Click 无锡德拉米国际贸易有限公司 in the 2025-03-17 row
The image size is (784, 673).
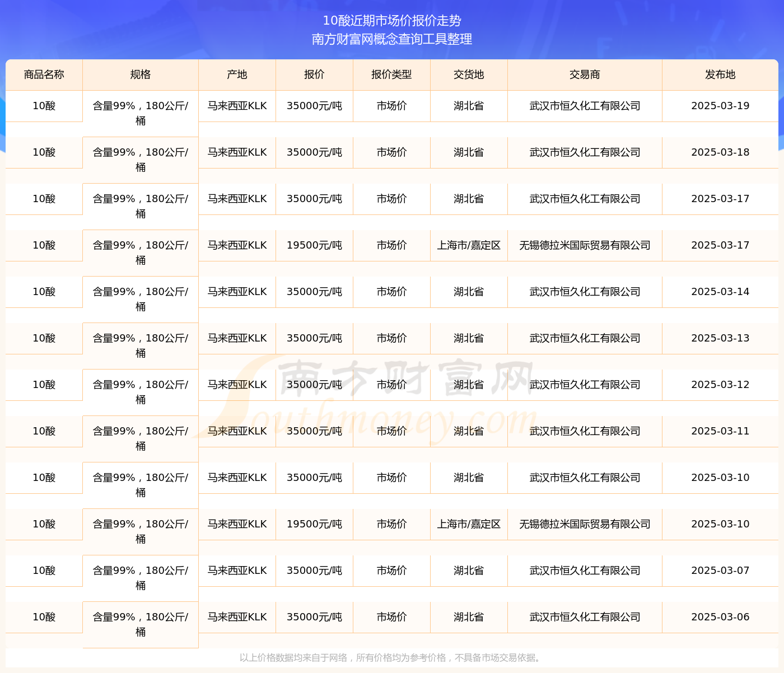(585, 245)
